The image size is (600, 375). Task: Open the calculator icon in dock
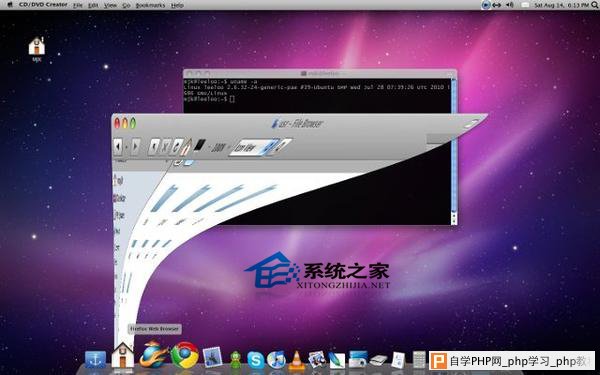(x=419, y=360)
